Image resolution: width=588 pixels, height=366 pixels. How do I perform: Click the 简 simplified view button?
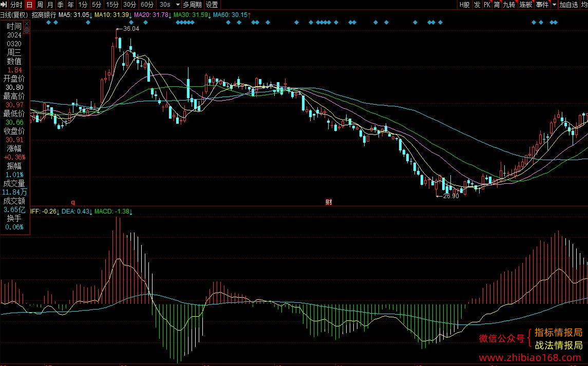(x=497, y=5)
